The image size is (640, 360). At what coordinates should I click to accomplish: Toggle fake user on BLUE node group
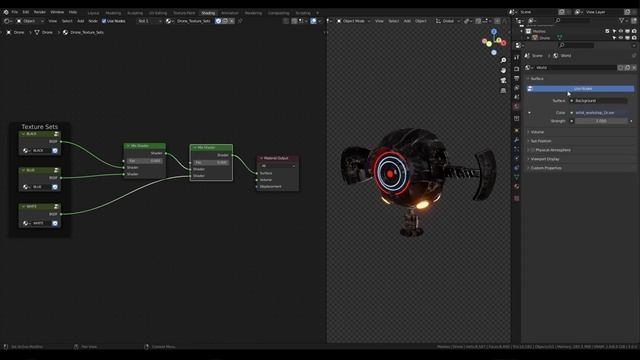click(55, 187)
